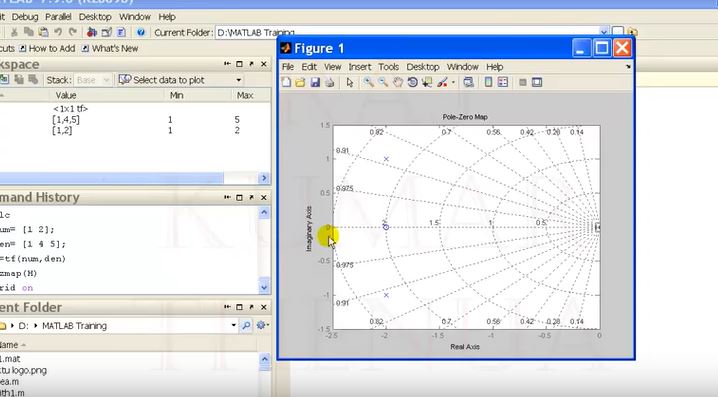Toggle the Edit Plot arrow tool

point(350,82)
